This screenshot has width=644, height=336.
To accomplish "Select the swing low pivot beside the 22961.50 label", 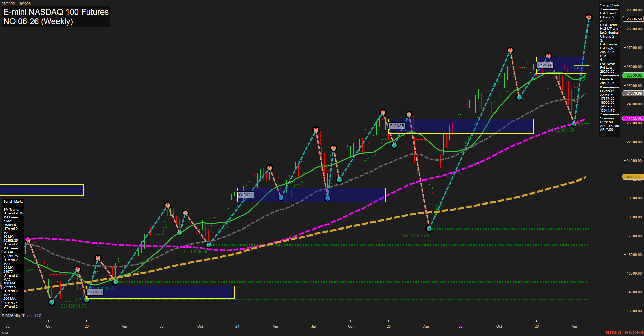I will (x=574, y=123).
